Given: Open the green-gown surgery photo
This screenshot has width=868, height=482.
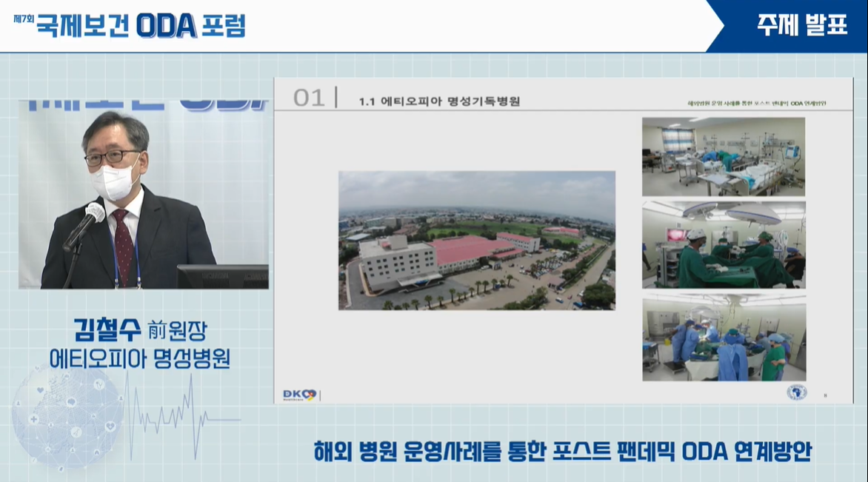Looking at the screenshot, I should click(x=723, y=244).
